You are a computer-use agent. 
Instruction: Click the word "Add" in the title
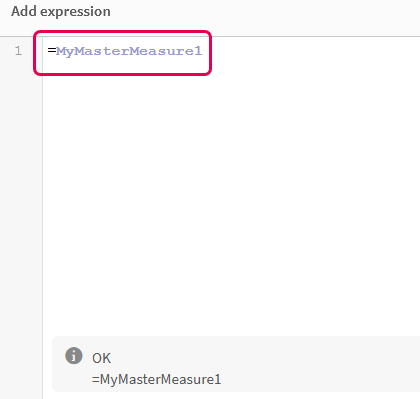[x=24, y=11]
